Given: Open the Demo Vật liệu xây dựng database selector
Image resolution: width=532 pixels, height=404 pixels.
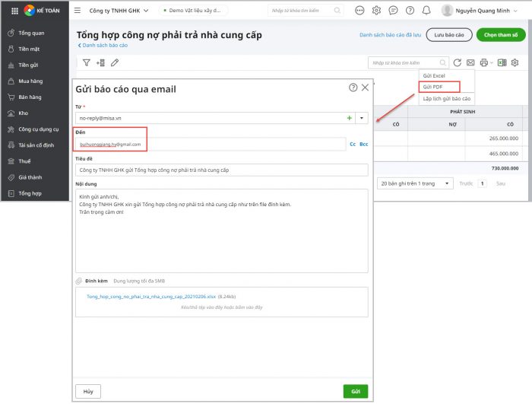Looking at the screenshot, I should [193, 11].
